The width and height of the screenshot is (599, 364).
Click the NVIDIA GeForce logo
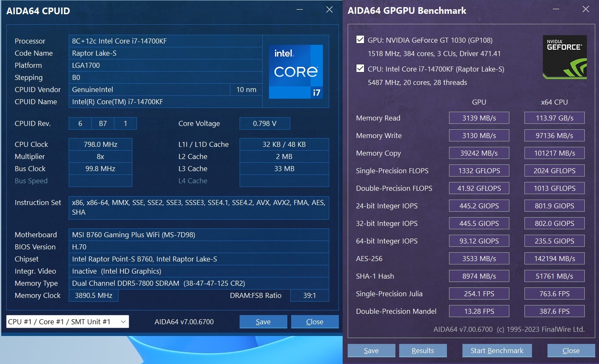pos(565,57)
